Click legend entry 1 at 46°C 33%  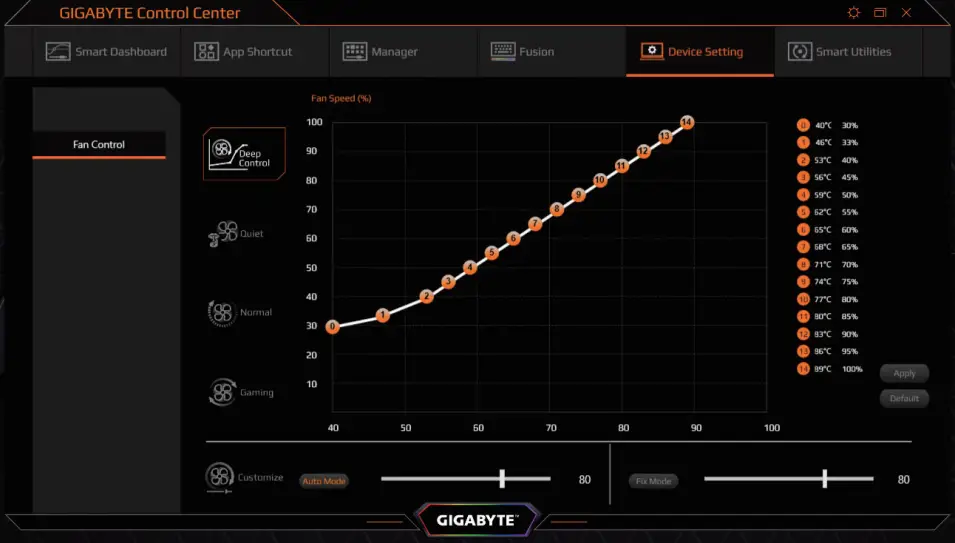(828, 142)
